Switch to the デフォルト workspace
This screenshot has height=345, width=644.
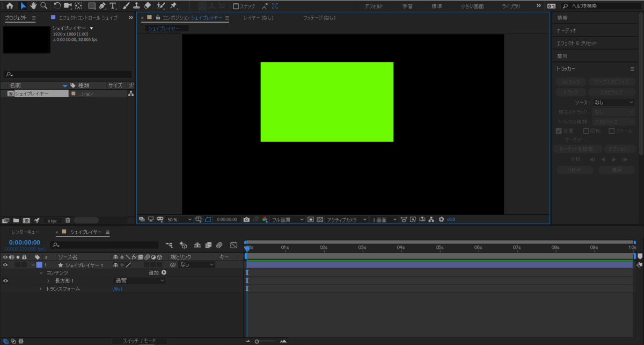(x=374, y=6)
